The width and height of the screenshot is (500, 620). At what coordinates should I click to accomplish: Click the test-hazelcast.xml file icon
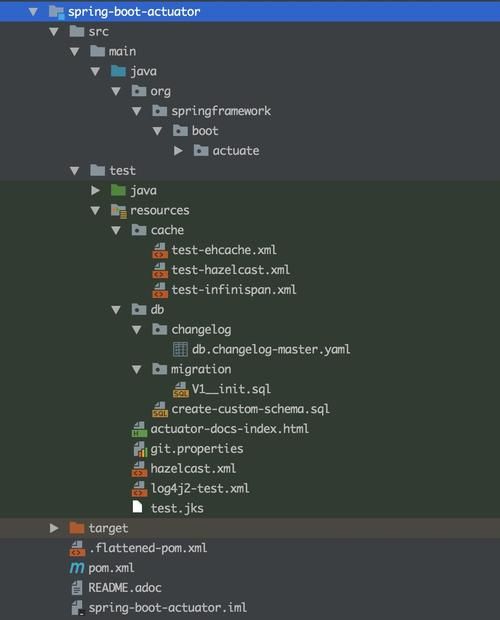pyautogui.click(x=160, y=270)
